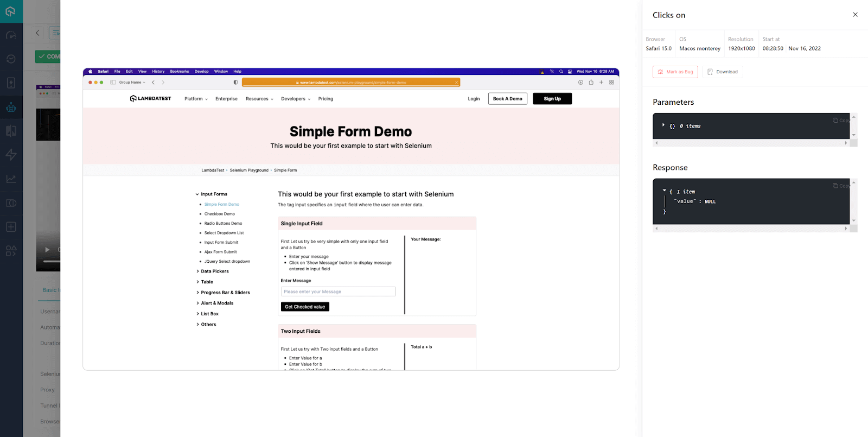Click the Safari tab overview grid icon
The width and height of the screenshot is (868, 437).
611,83
